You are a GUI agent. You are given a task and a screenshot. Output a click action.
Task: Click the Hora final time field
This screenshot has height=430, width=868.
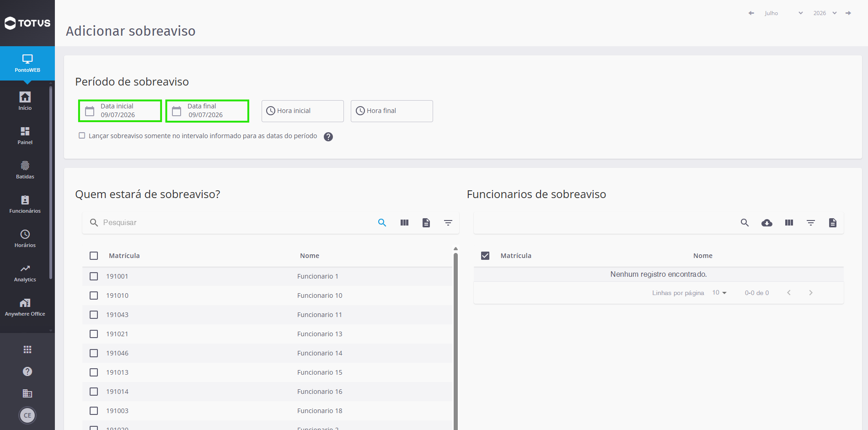pyautogui.click(x=392, y=111)
